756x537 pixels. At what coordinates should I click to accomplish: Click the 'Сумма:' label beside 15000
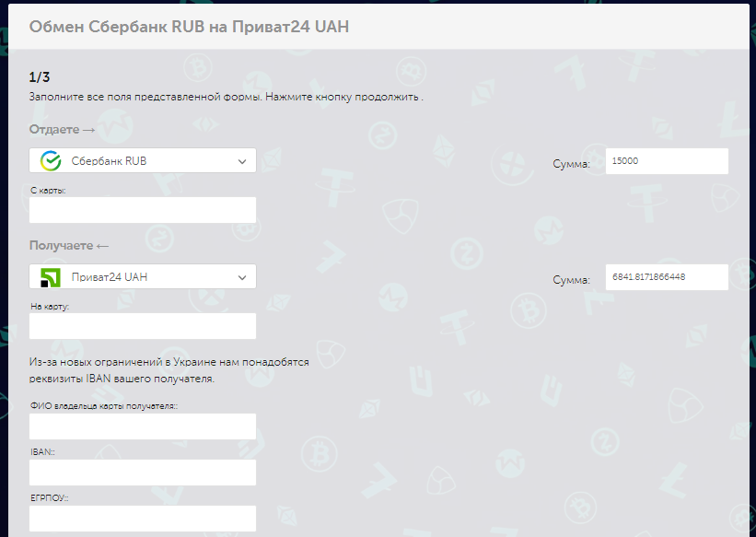point(571,164)
